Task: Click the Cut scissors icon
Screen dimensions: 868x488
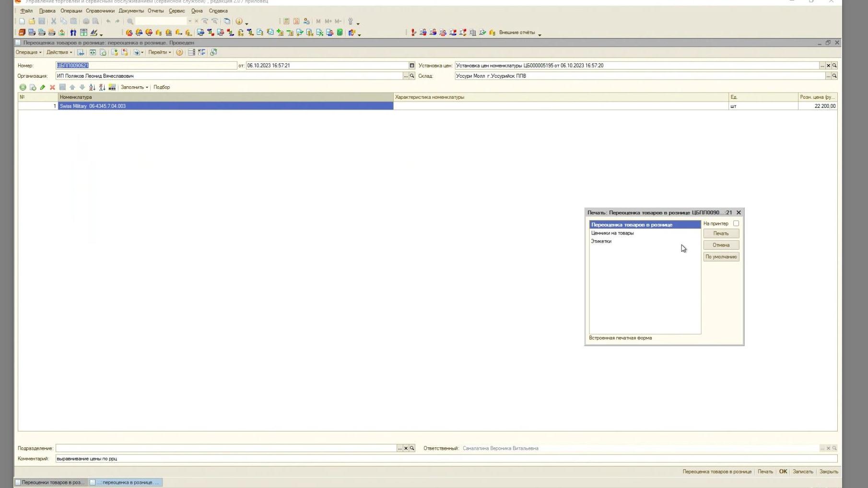Action: coord(54,21)
